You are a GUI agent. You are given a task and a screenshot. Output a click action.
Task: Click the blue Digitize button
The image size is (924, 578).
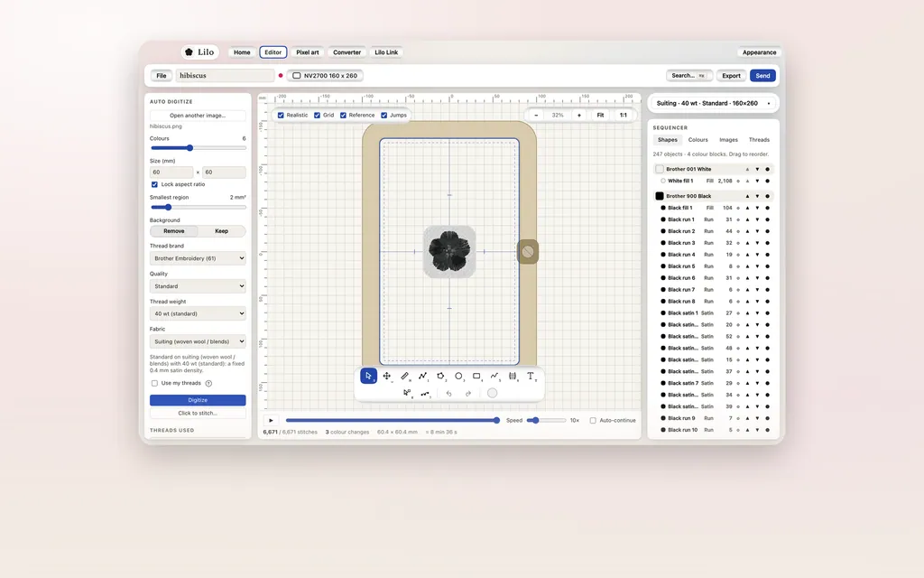[x=198, y=400]
